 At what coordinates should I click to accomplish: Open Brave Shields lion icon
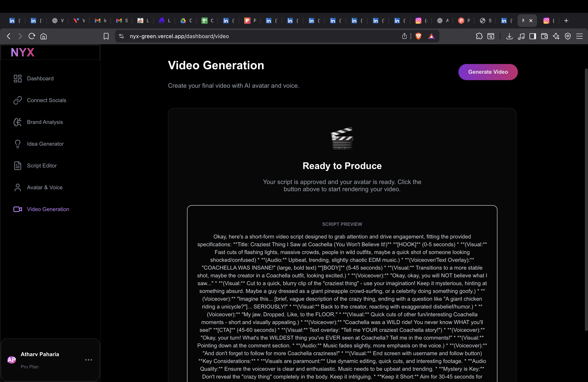coord(418,36)
